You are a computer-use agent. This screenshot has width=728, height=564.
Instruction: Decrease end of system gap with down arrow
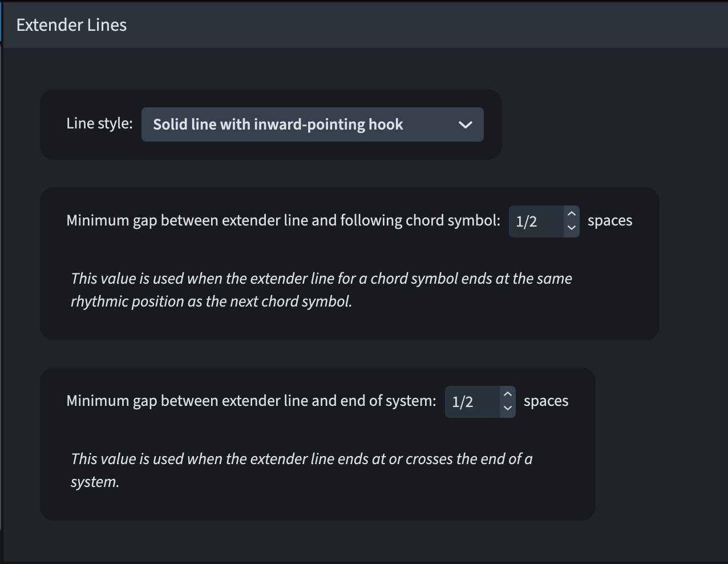pos(508,408)
